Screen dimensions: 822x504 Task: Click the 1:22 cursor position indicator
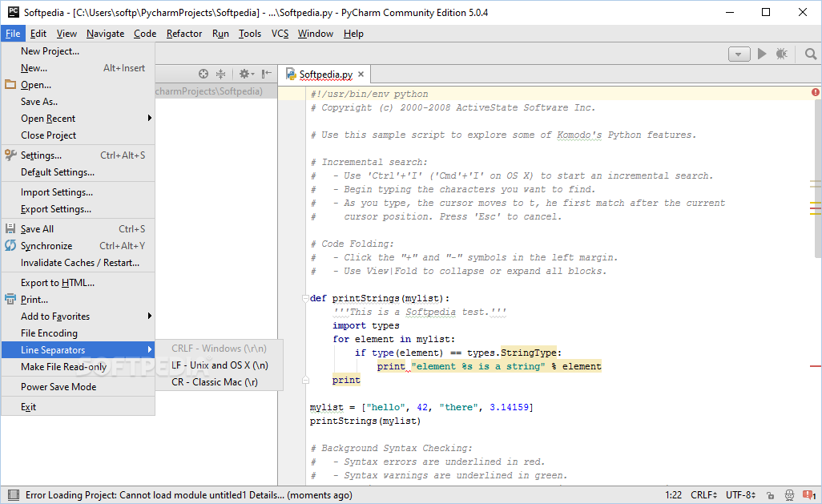(x=673, y=495)
